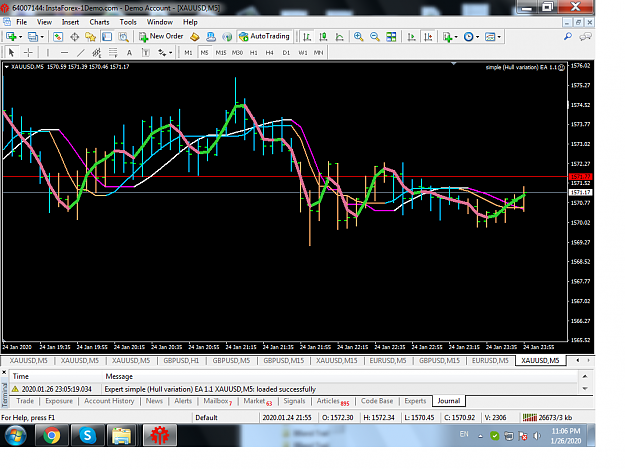Viewport: 625px width, 469px height.
Task: Open the Profiles dropdown arrow
Action: (x=42, y=37)
